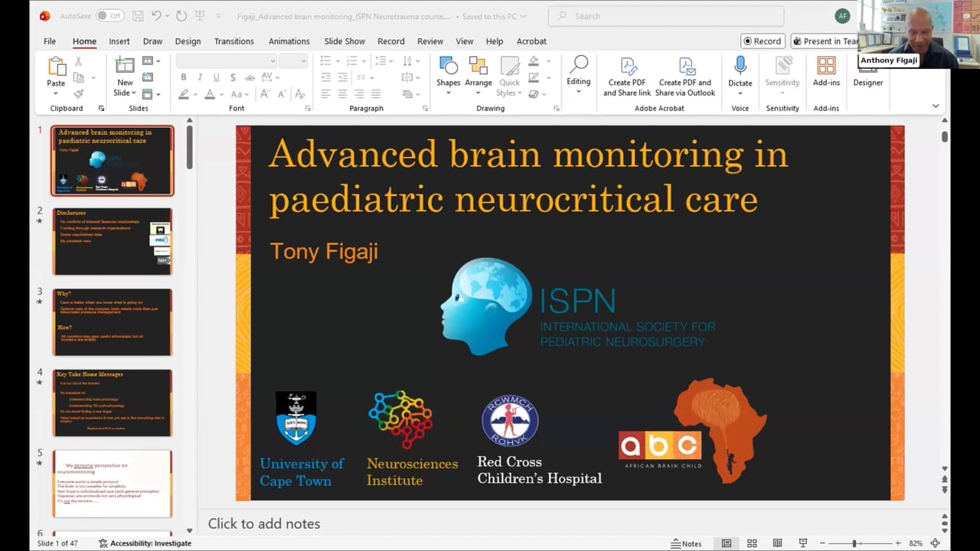Click Accessibility: Investigate in status bar

point(145,543)
